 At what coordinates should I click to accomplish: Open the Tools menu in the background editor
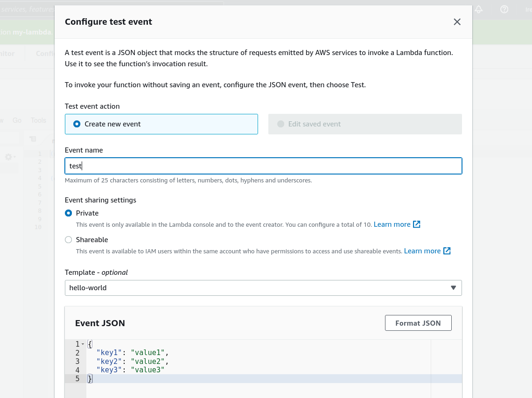coord(38,120)
